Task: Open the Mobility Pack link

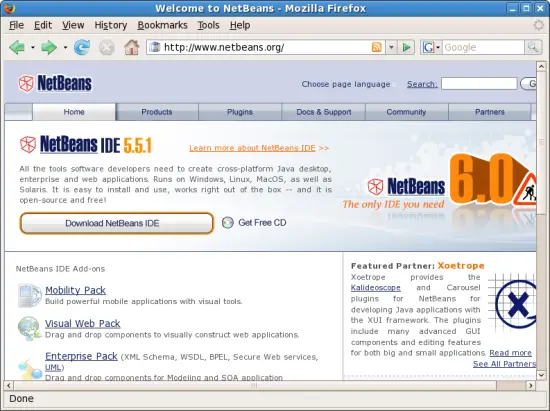Action: click(75, 290)
